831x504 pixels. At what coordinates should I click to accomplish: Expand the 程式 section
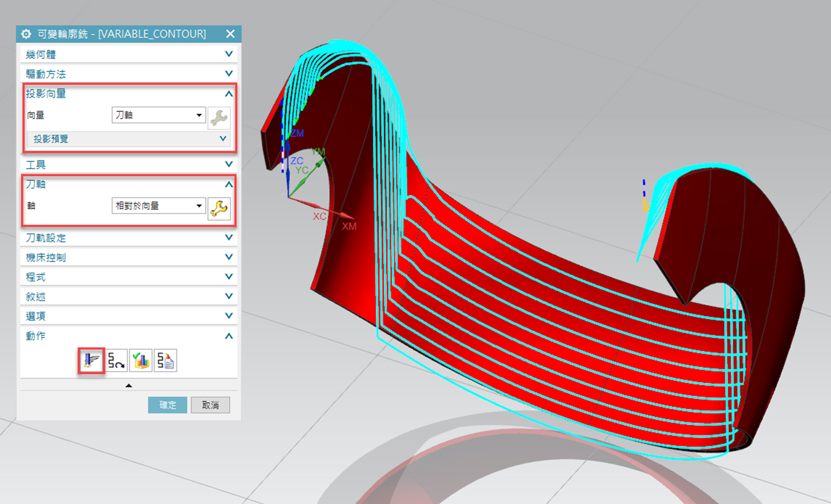tap(128, 277)
